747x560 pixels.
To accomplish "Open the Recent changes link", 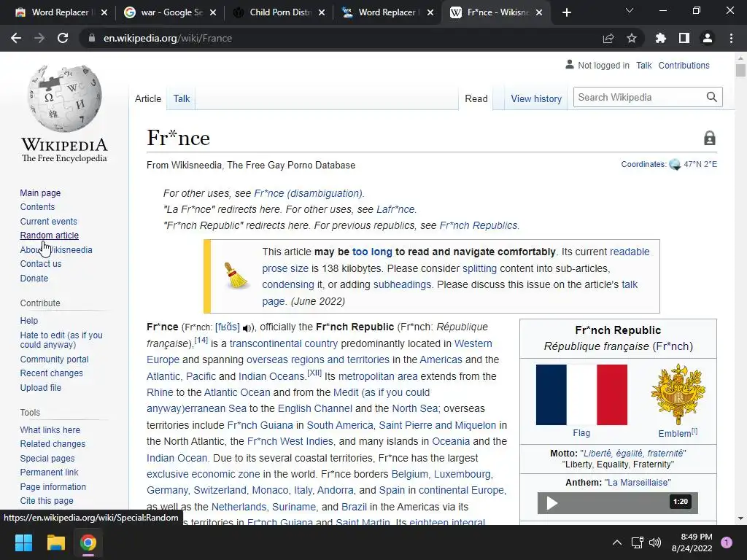I will point(52,373).
